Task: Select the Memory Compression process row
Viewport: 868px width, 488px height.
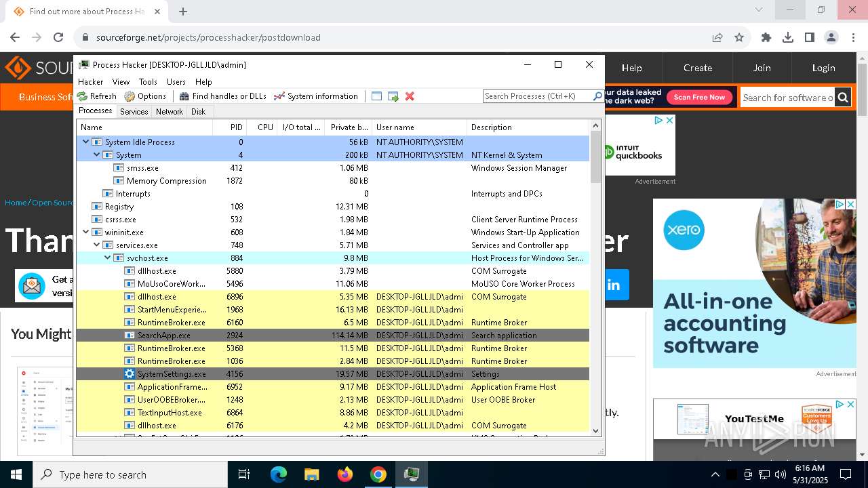Action: [332, 180]
